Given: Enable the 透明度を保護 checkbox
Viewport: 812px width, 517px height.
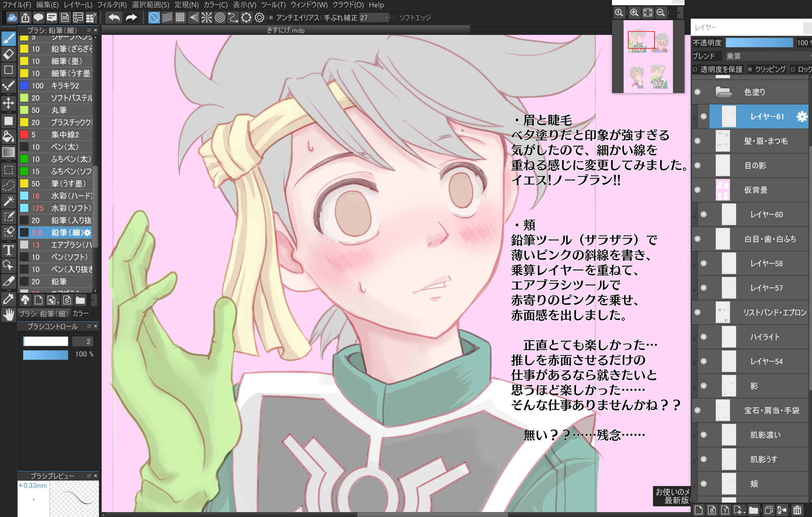Looking at the screenshot, I should 695,69.
